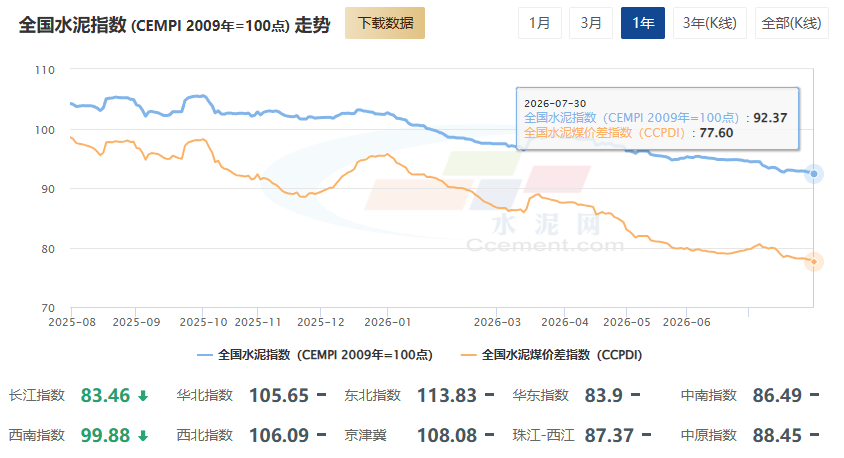Click the 2026-06 x-axis label
The height and width of the screenshot is (458, 844).
[686, 322]
